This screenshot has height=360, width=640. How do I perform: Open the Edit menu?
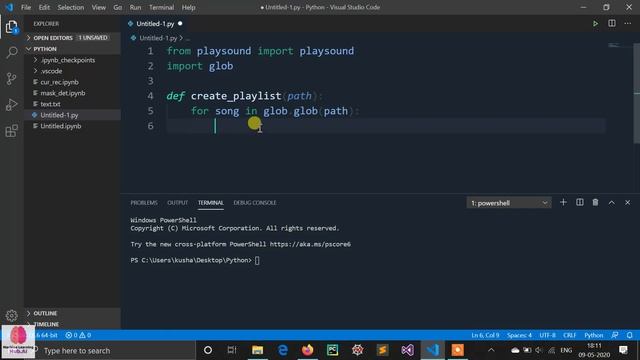44,7
